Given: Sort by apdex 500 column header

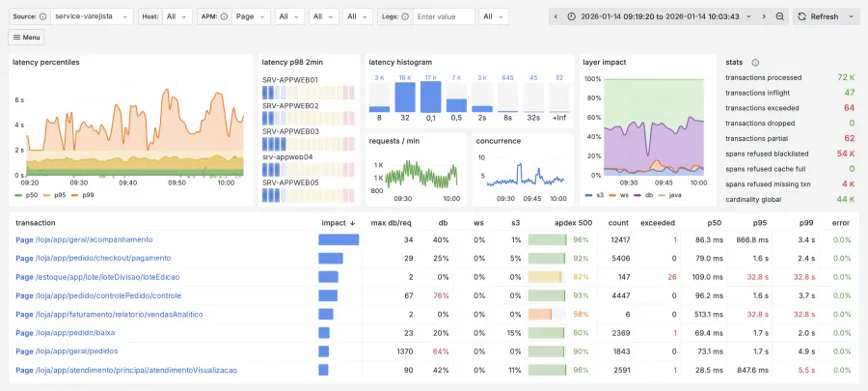Looking at the screenshot, I should click(573, 223).
